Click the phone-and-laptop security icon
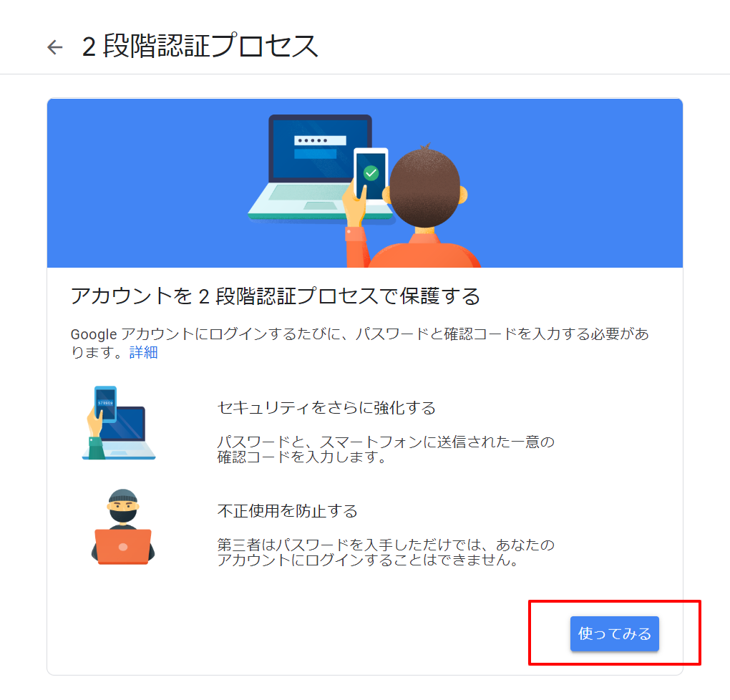The image size is (730, 700). click(x=119, y=423)
